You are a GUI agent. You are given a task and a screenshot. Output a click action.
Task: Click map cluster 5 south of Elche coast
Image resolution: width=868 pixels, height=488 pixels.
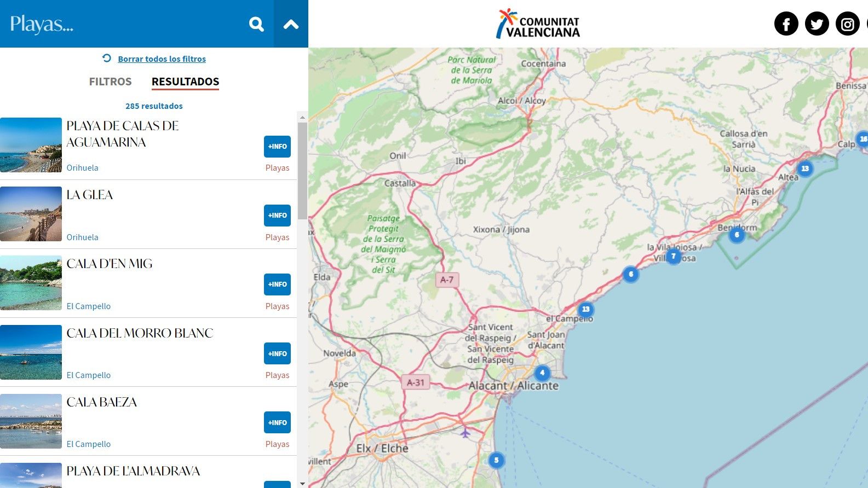(496, 460)
